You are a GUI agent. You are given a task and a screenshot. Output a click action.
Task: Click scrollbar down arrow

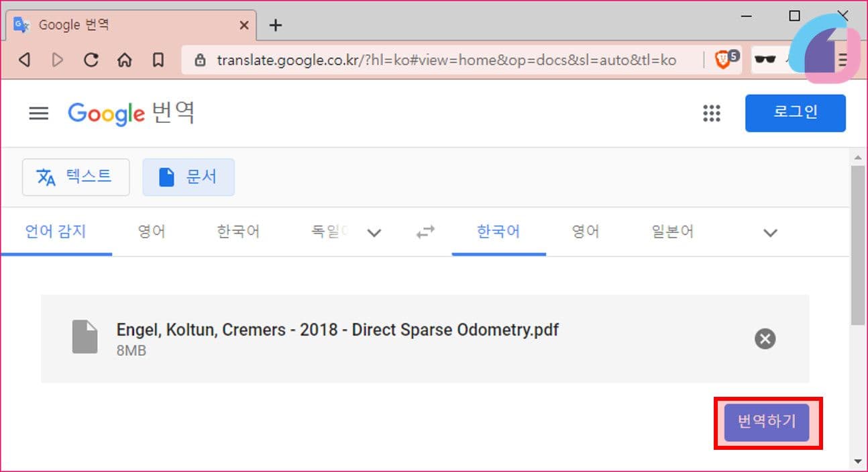tap(857, 461)
